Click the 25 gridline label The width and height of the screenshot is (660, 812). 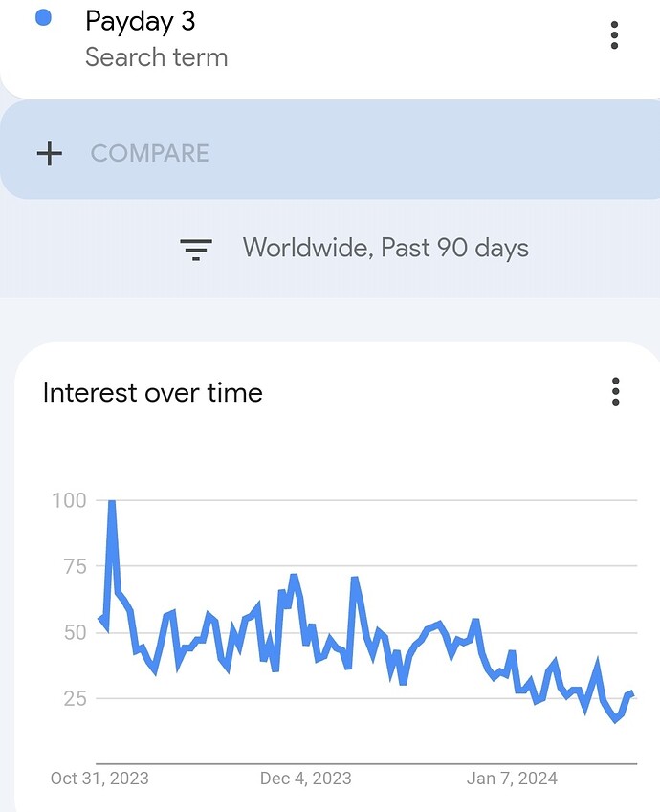pos(76,698)
